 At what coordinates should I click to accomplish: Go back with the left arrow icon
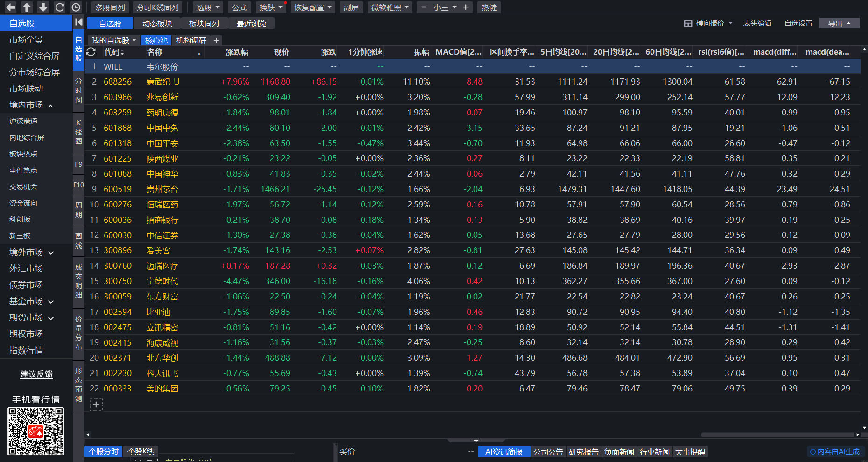(10, 7)
